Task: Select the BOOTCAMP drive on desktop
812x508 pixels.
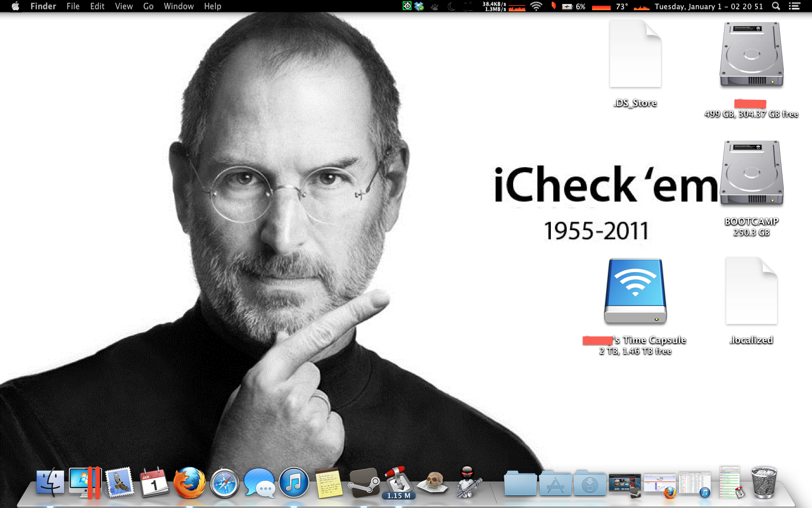Action: (x=751, y=173)
